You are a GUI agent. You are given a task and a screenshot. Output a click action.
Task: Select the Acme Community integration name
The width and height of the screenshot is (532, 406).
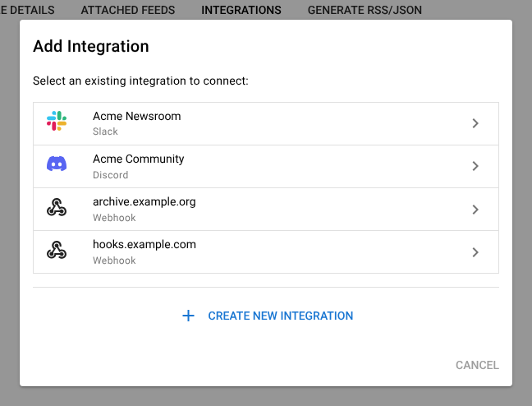coord(139,159)
